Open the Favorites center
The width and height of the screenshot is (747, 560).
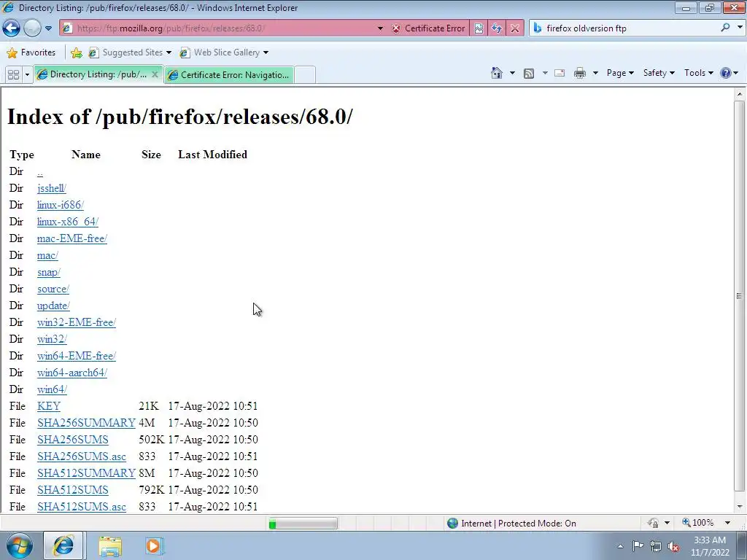[x=31, y=52]
